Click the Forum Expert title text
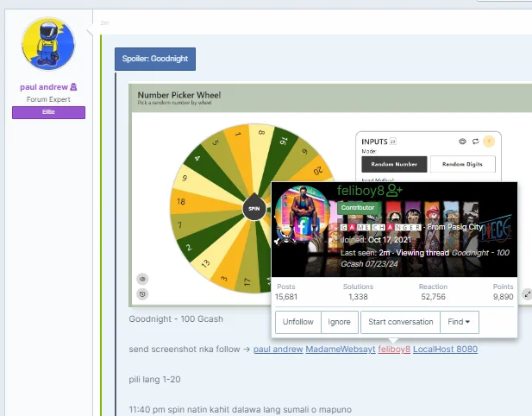The image size is (532, 416). [x=48, y=99]
